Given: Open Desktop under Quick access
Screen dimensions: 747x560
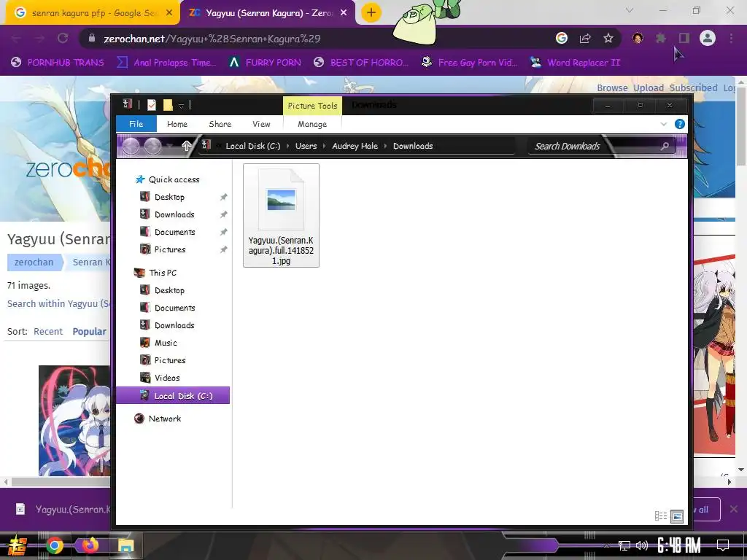Looking at the screenshot, I should (169, 197).
